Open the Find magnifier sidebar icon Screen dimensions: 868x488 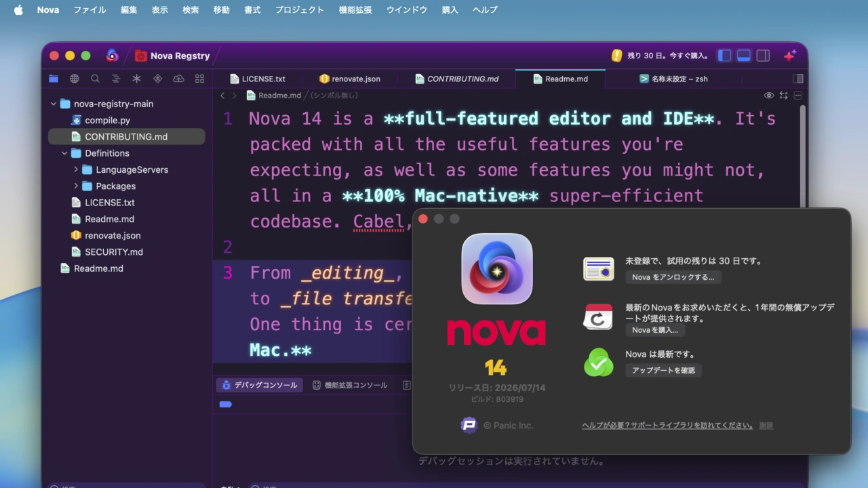95,79
